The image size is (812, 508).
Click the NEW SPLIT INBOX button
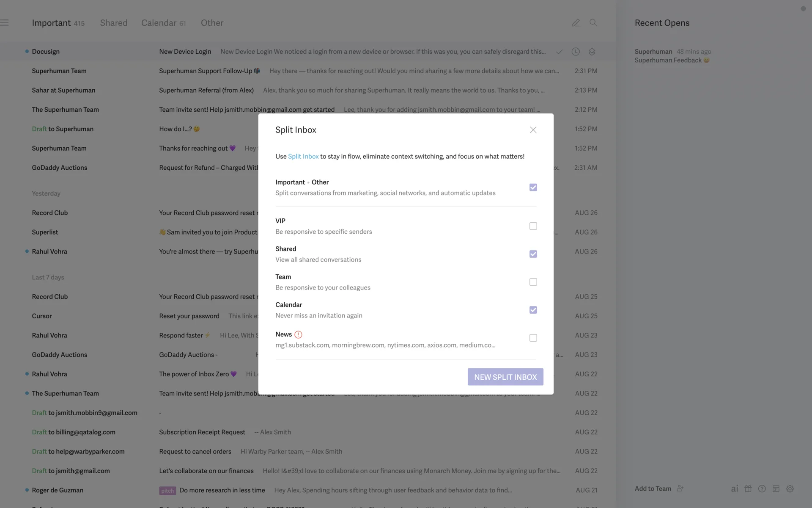(505, 377)
